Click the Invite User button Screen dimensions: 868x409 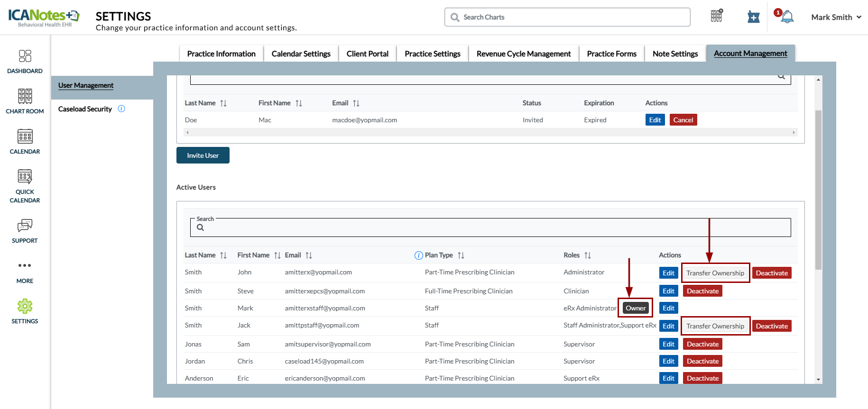pos(203,155)
